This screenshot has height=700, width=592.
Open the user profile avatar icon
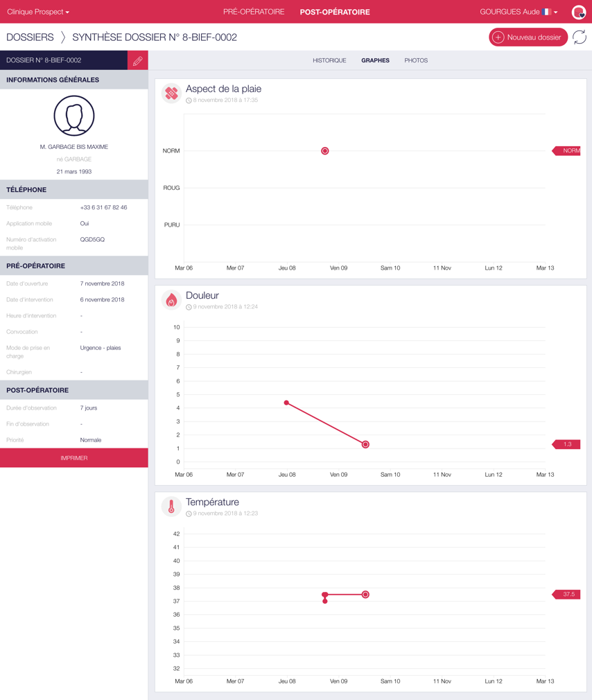[578, 12]
